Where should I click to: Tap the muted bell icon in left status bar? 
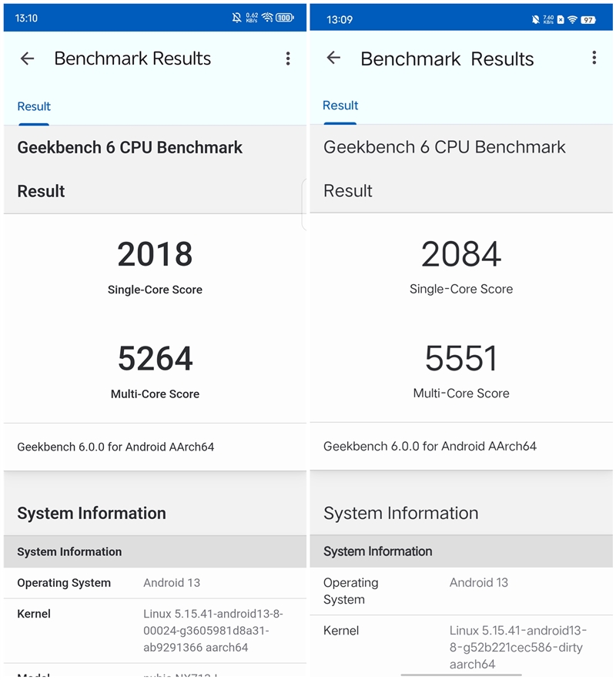[236, 18]
